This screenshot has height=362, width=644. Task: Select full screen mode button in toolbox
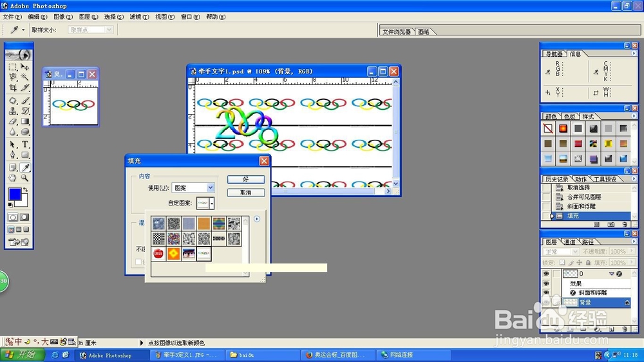tap(26, 229)
